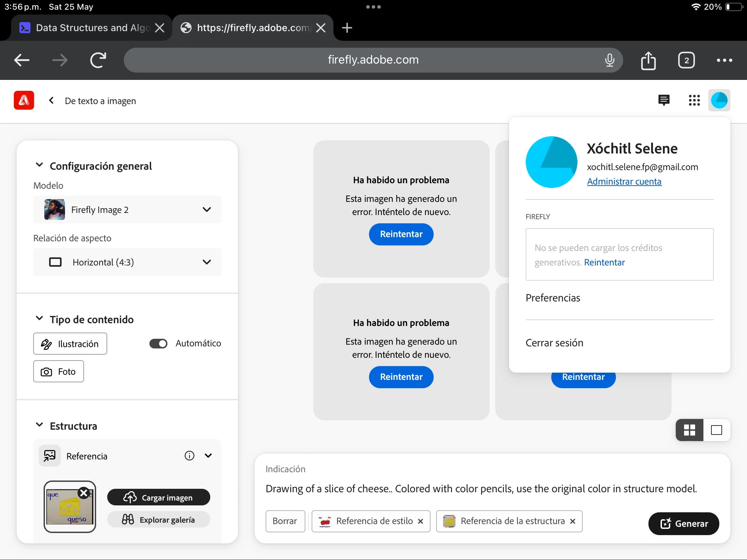The height and width of the screenshot is (560, 747).
Task: Switch to single image view
Action: pyautogui.click(x=716, y=430)
